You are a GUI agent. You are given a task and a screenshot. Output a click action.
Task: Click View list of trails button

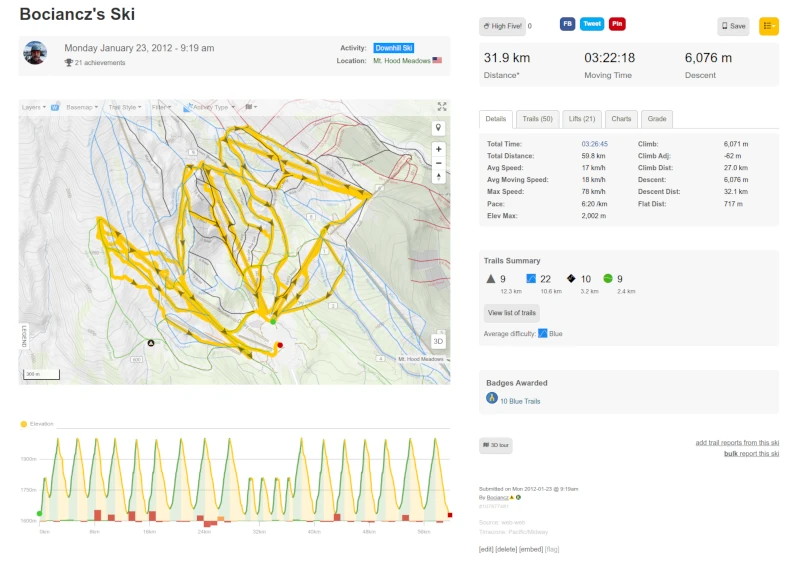(512, 313)
